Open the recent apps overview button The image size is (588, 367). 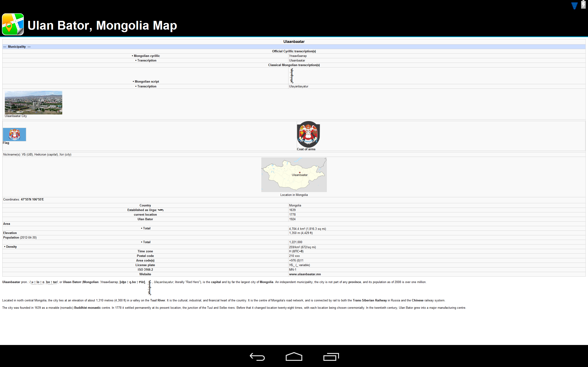coord(331,356)
